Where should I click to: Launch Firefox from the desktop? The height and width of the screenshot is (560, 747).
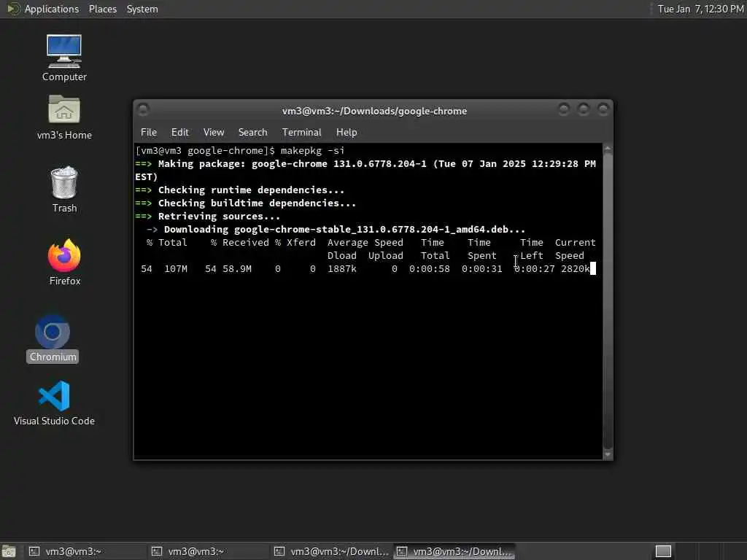pyautogui.click(x=64, y=262)
